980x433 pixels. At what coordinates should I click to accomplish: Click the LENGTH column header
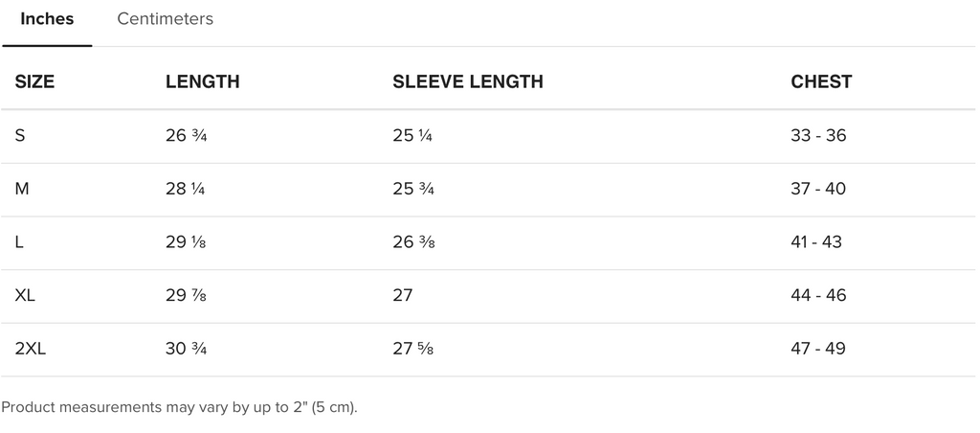[x=203, y=81]
